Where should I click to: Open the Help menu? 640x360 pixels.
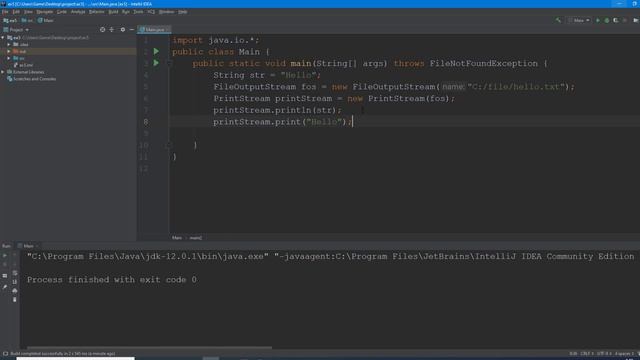click(x=183, y=12)
